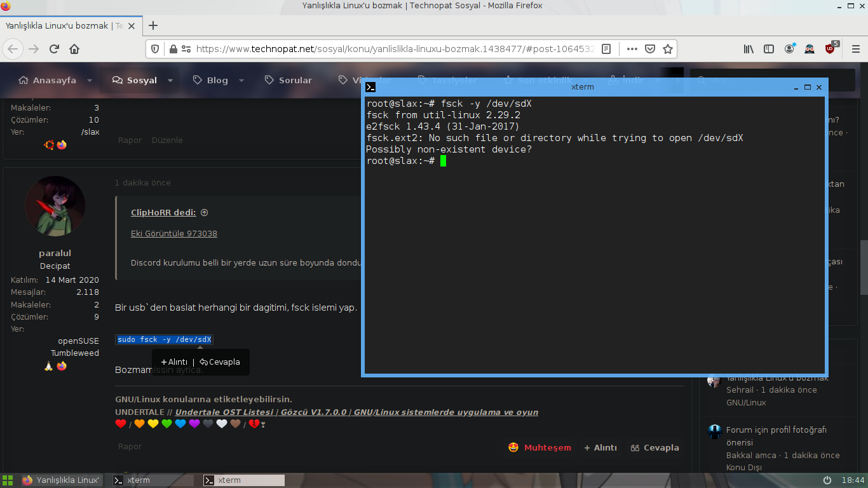Image resolution: width=868 pixels, height=488 pixels.
Task: Switch to Firefox via the taskbar button
Action: [x=61, y=480]
